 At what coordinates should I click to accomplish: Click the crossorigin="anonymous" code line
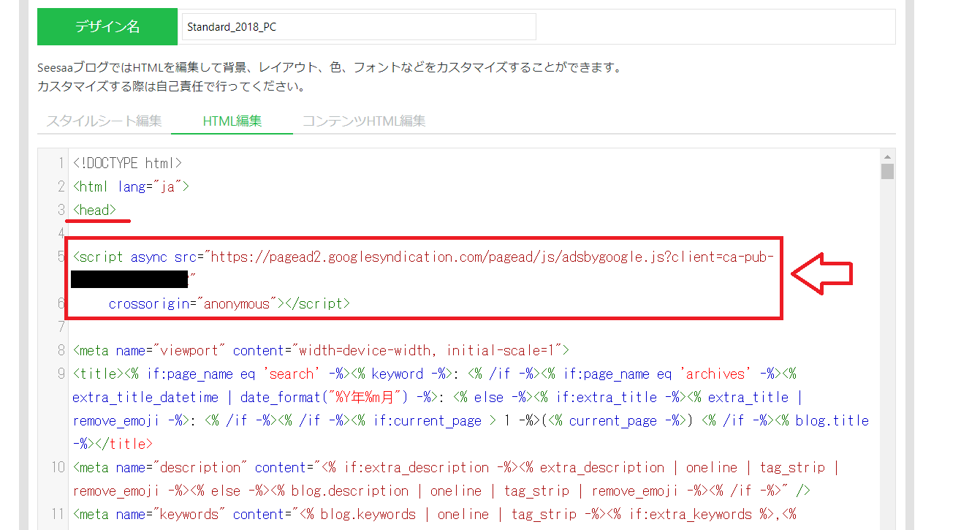[x=229, y=303]
